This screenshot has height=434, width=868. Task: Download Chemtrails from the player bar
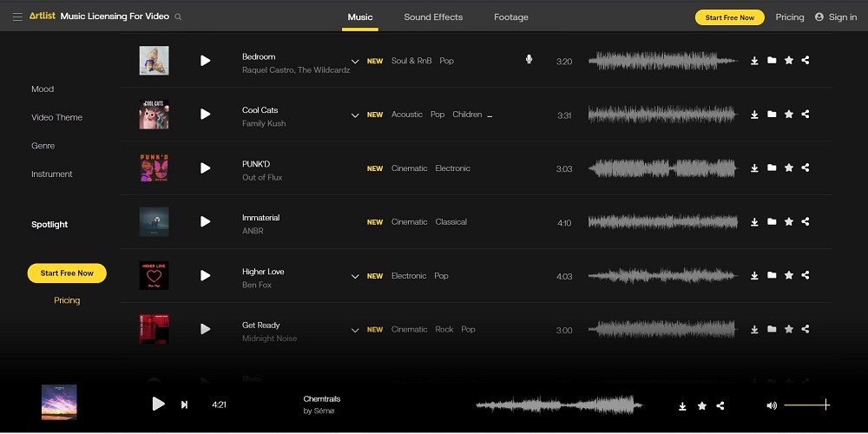pos(682,406)
